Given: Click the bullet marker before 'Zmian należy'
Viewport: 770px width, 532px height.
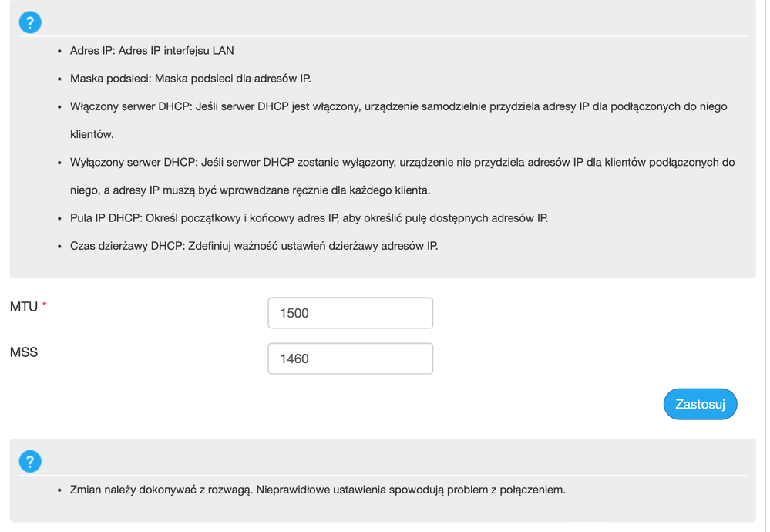Looking at the screenshot, I should (x=59, y=490).
